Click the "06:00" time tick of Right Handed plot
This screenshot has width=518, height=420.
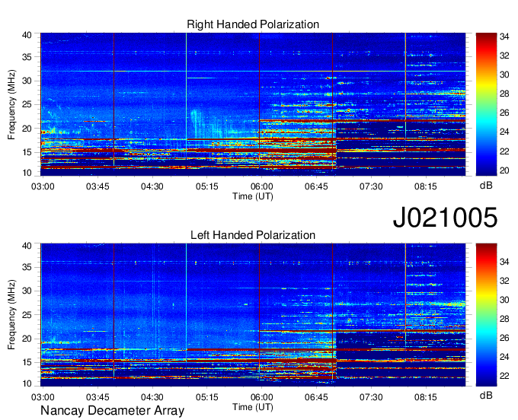pyautogui.click(x=261, y=186)
